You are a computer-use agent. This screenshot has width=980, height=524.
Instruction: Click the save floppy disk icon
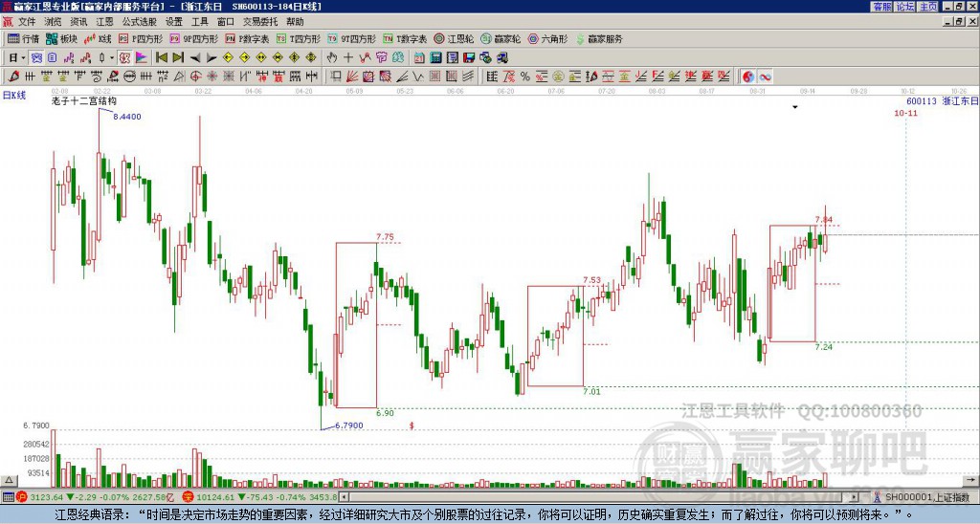[x=469, y=58]
